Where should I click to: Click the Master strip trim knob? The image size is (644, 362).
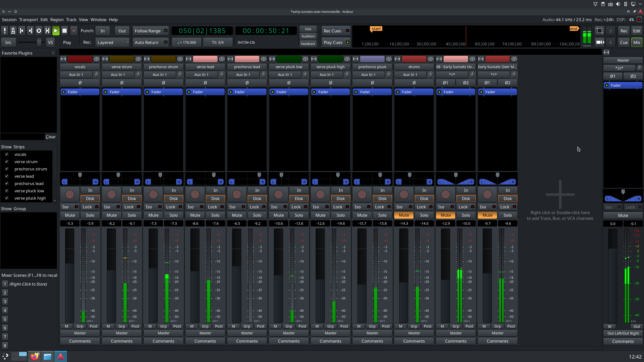[x=639, y=68]
